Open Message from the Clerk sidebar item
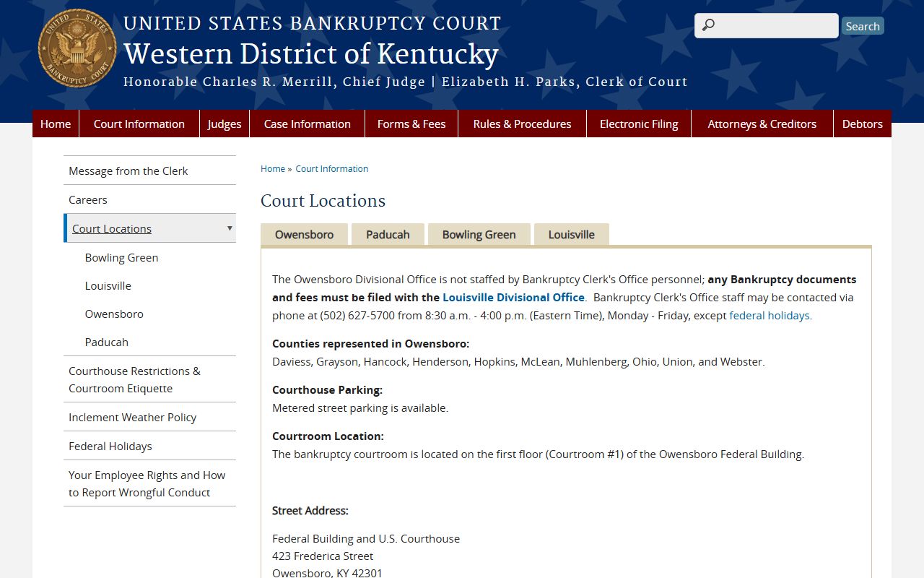The height and width of the screenshot is (578, 924). click(128, 171)
